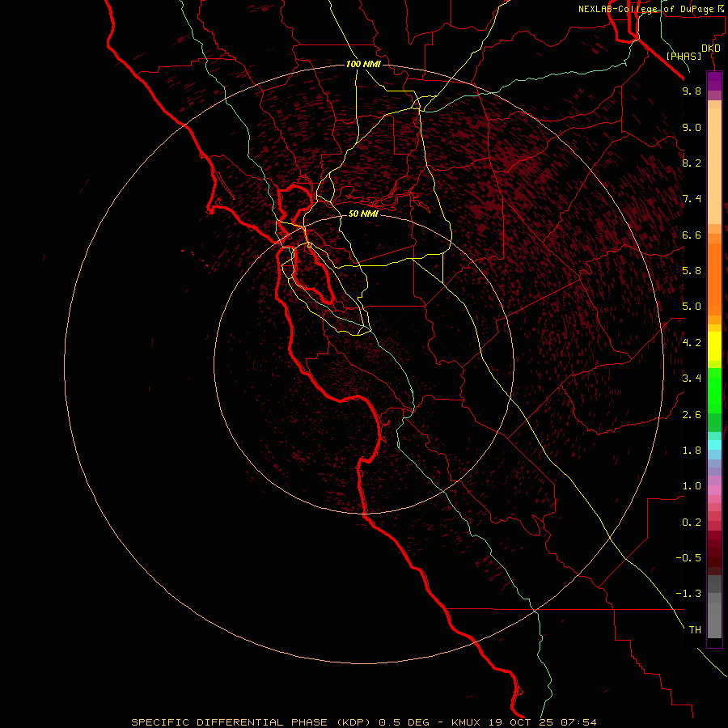Pick the purple segment at color bar top
Screen dimensions: 728x728
(x=714, y=81)
